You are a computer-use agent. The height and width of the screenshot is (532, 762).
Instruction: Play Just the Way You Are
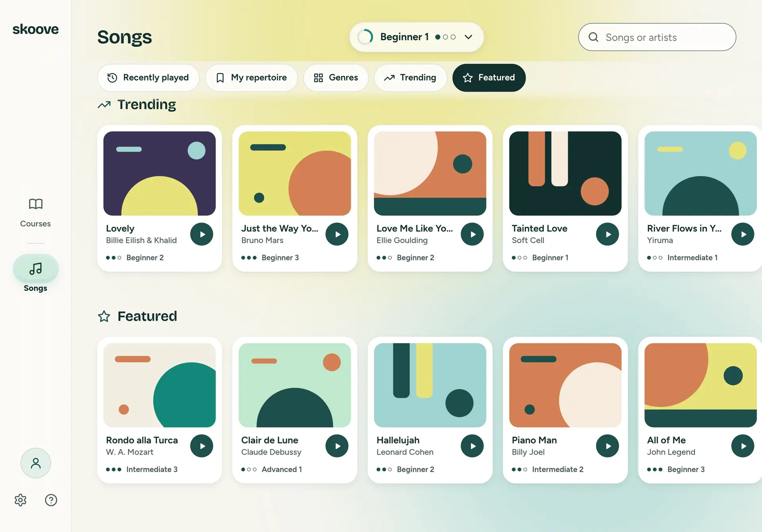(337, 234)
